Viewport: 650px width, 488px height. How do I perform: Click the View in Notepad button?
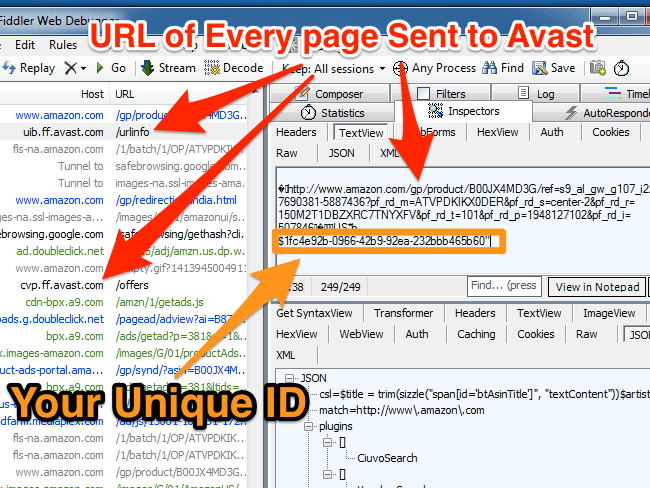pos(597,287)
